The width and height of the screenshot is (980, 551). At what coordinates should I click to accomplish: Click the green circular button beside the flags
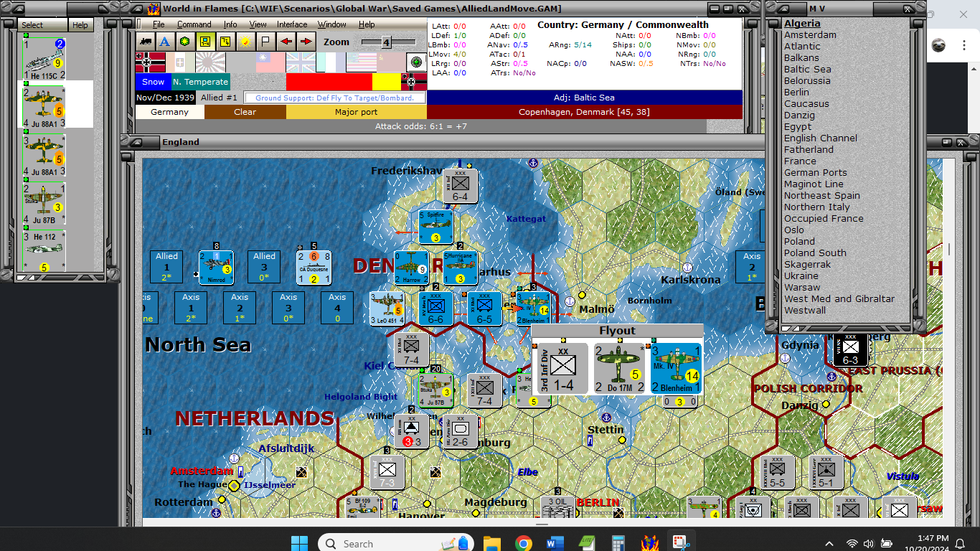pos(416,62)
